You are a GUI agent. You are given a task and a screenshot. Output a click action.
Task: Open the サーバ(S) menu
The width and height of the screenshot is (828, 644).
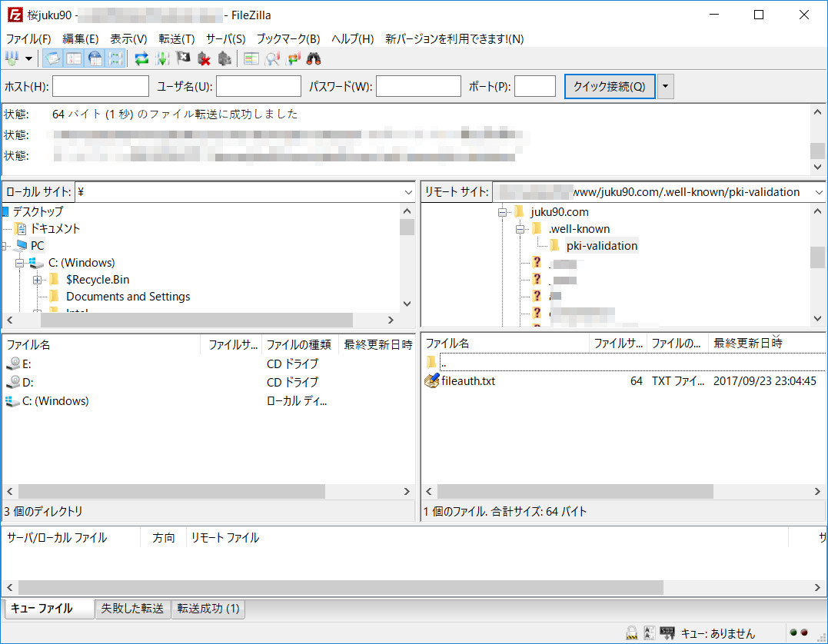click(x=225, y=38)
